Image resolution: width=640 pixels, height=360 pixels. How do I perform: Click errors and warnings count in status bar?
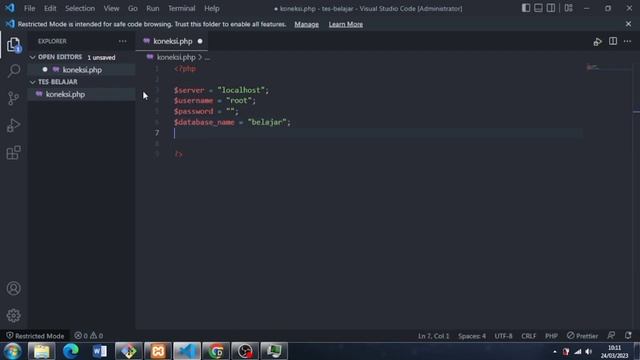click(89, 336)
